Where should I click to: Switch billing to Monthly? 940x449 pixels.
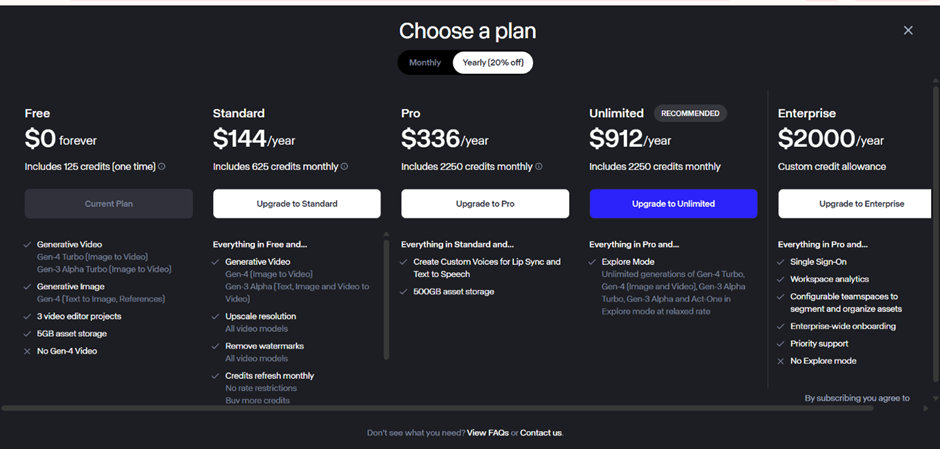click(425, 63)
